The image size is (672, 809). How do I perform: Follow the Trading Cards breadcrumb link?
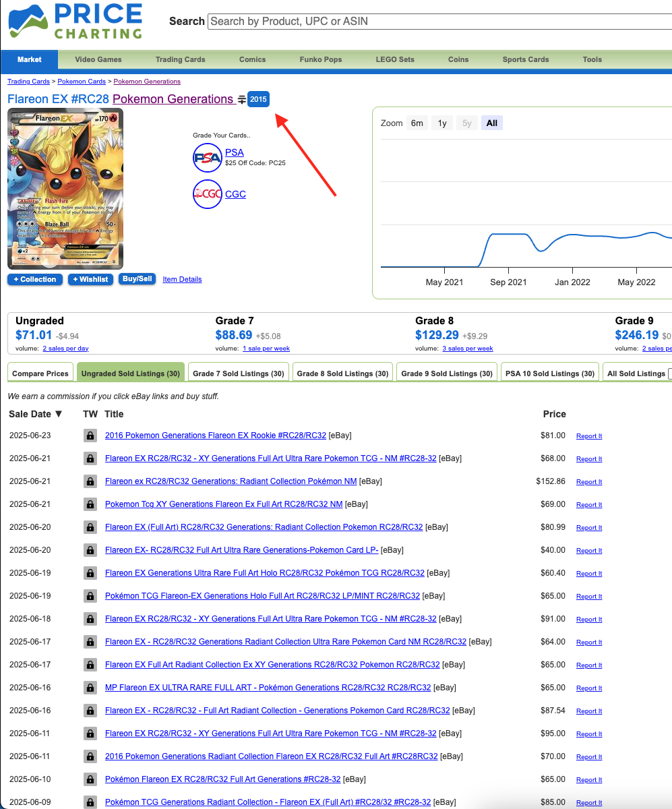tap(28, 82)
